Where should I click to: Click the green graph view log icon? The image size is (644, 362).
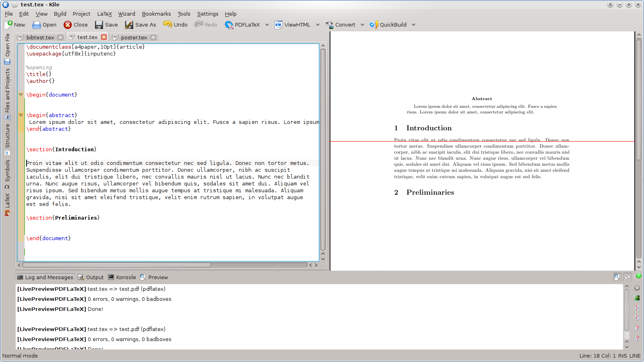(x=637, y=298)
